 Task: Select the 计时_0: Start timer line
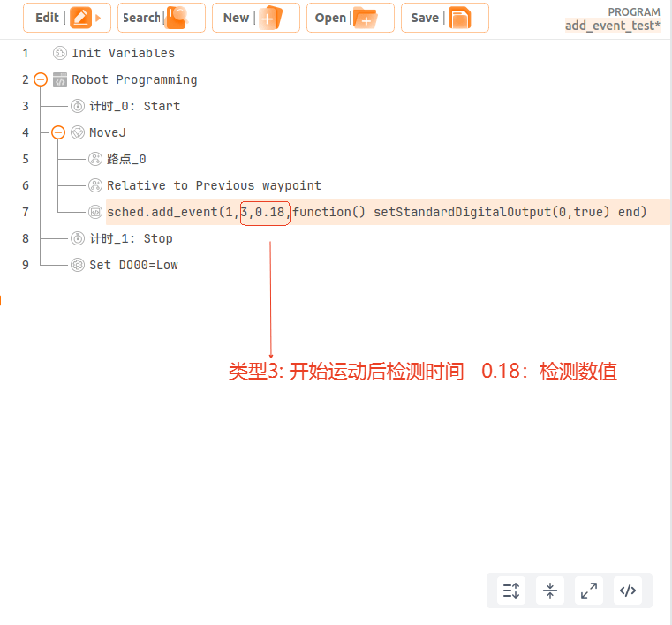point(134,106)
